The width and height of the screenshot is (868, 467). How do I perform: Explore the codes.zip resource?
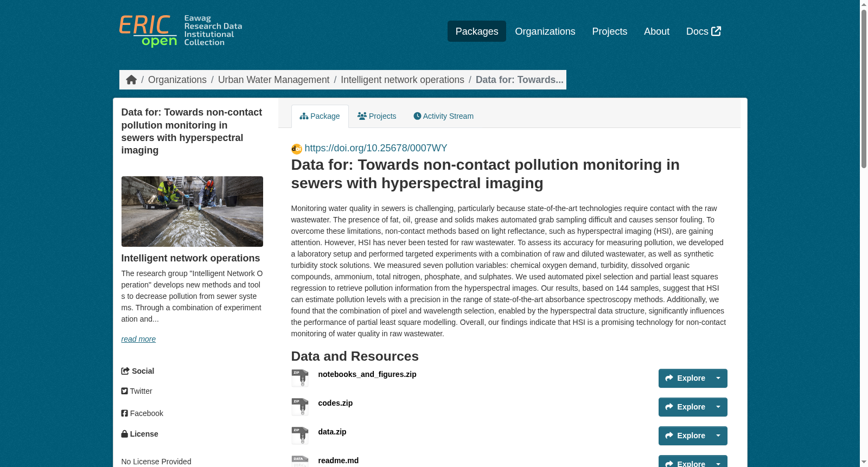[x=685, y=407]
